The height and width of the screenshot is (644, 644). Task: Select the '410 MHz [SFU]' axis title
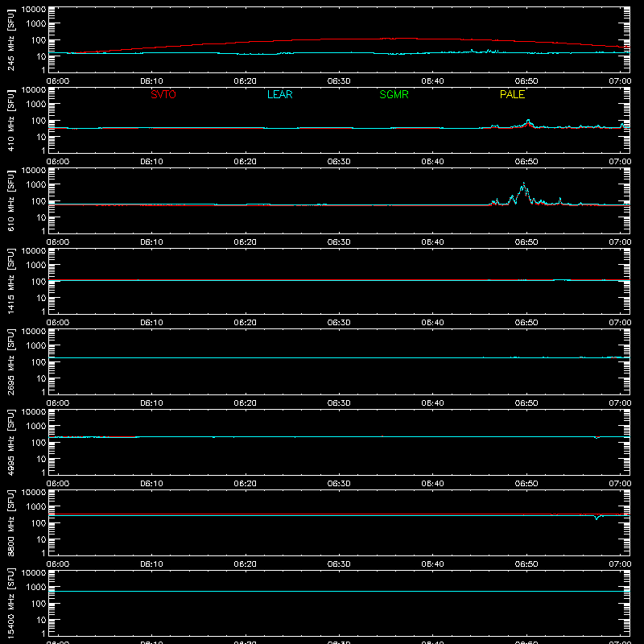(x=10, y=120)
